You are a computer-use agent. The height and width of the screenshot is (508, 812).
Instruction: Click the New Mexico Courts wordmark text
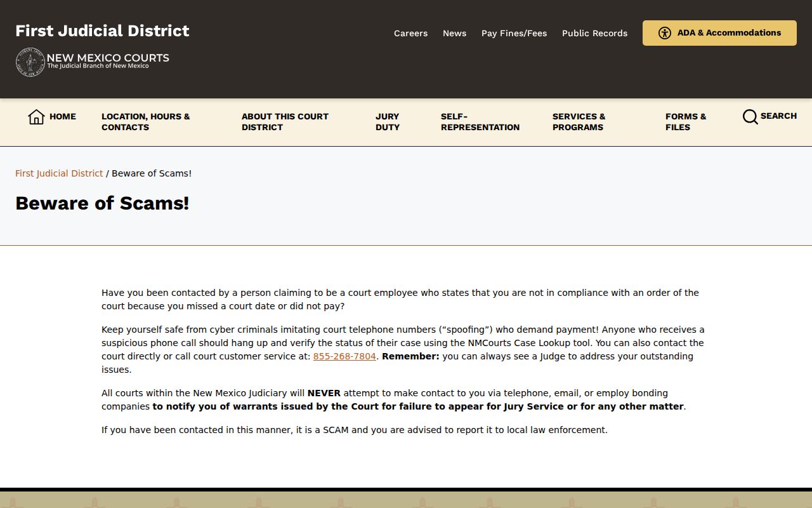[108, 58]
